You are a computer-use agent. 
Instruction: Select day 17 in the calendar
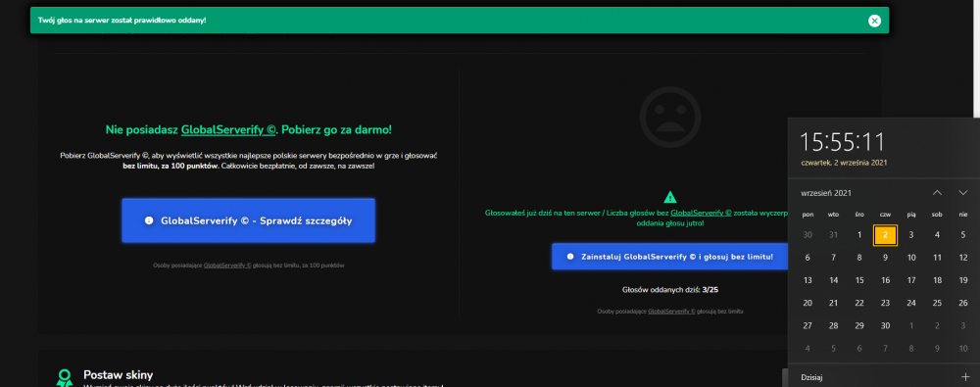coord(911,280)
